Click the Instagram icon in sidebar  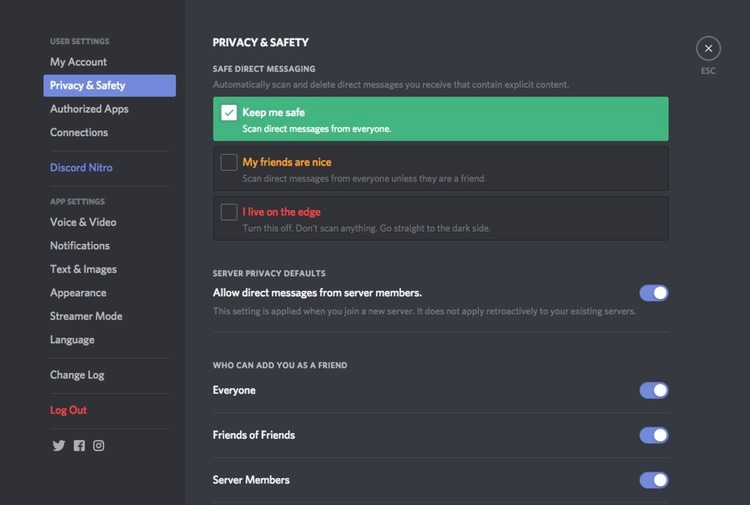pos(99,446)
